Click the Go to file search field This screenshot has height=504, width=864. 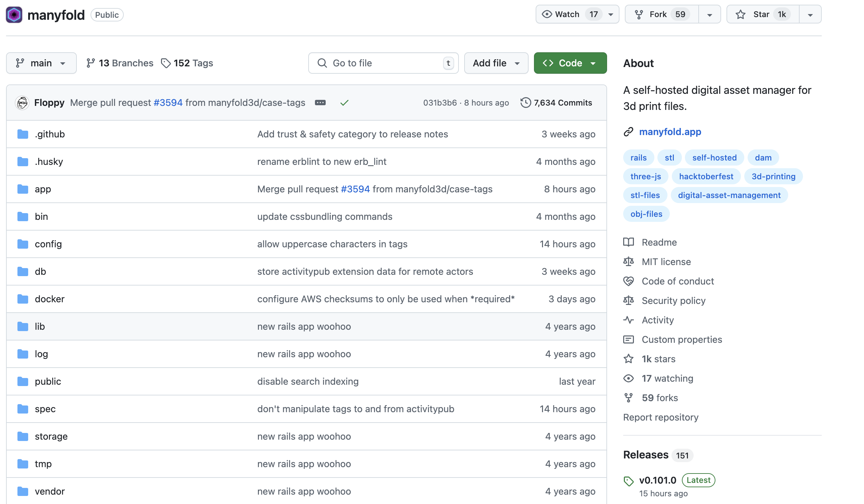point(383,63)
